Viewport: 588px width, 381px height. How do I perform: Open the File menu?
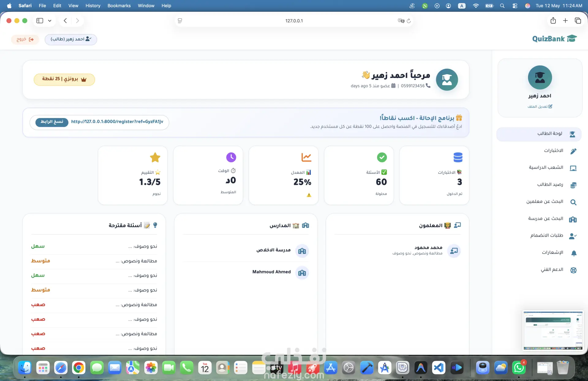(42, 6)
